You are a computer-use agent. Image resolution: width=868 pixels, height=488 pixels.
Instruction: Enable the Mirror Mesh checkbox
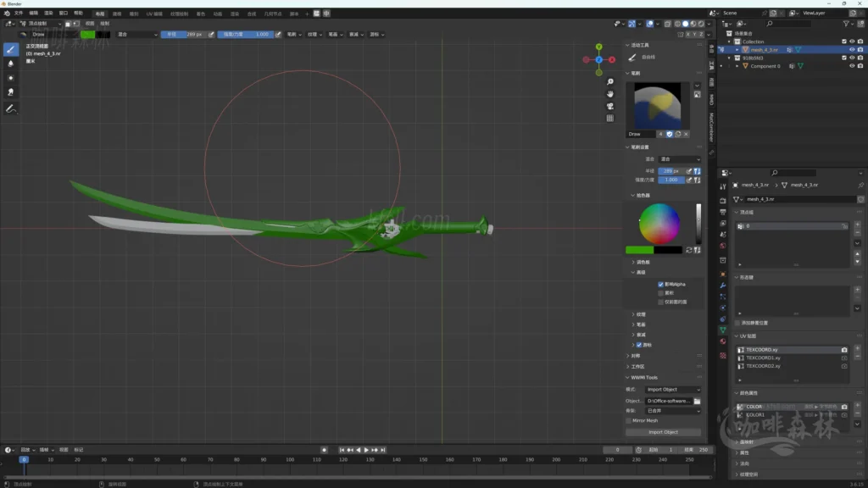[x=628, y=420]
